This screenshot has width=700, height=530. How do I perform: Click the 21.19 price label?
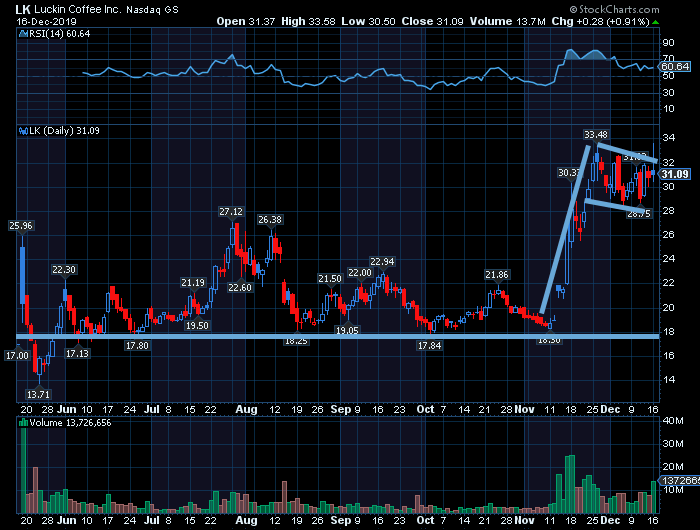tap(193, 283)
